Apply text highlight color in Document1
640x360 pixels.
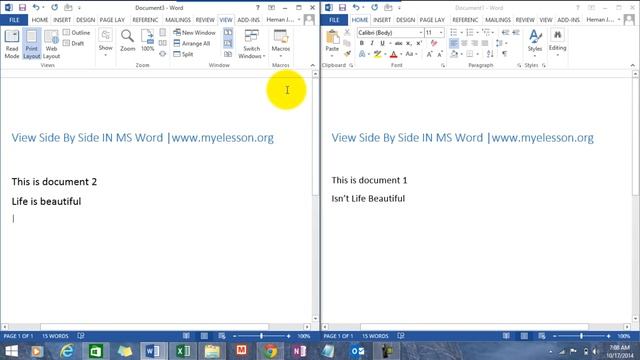[378, 54]
